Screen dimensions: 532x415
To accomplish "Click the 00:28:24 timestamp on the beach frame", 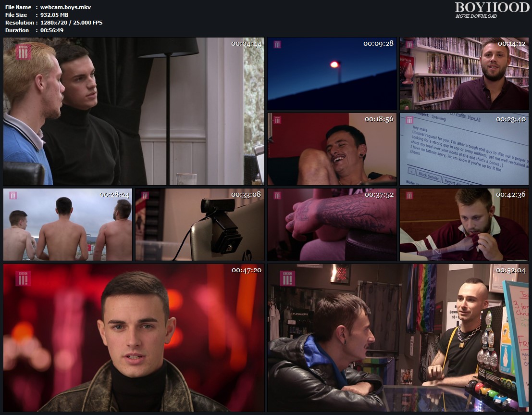I will click(114, 195).
